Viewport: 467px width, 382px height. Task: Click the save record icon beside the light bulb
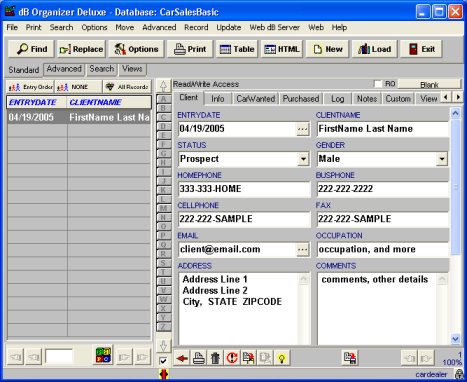click(x=249, y=358)
